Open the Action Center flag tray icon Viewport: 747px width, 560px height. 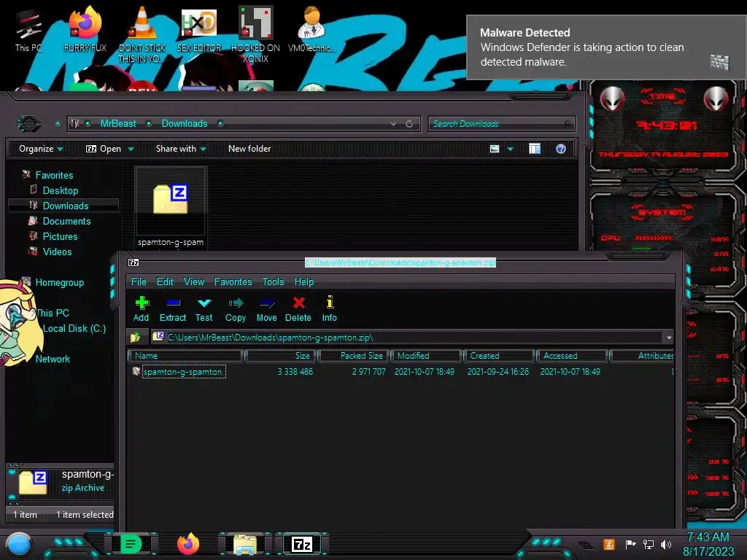631,544
